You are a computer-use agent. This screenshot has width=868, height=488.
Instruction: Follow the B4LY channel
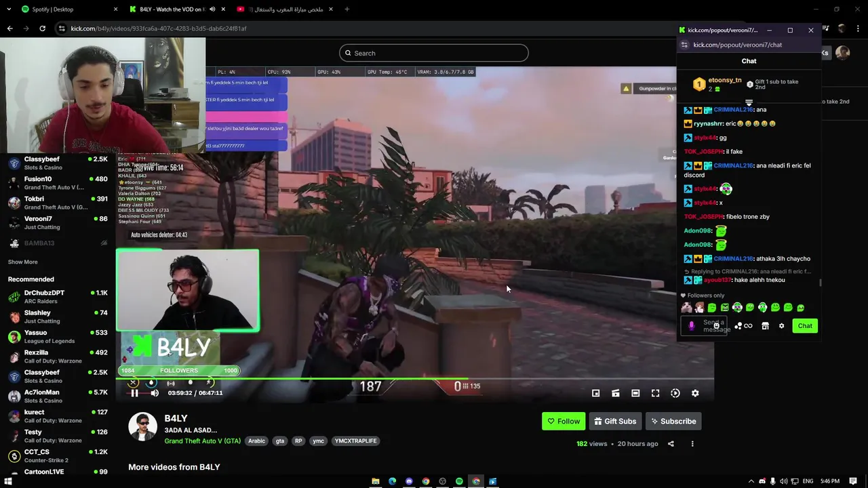(564, 421)
